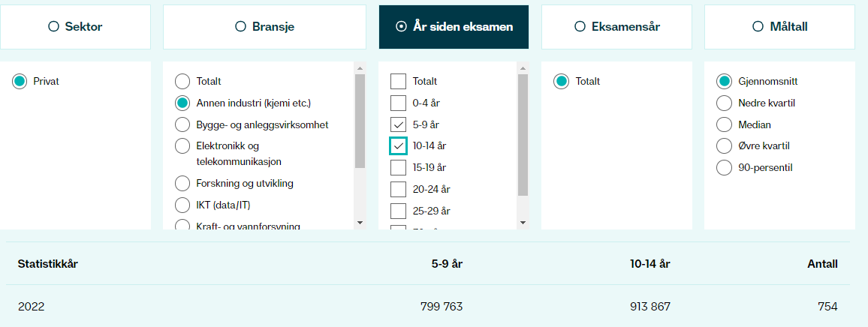Viewport: 868px width, 327px height.
Task: Open the Måltall tab
Action: [780, 26]
